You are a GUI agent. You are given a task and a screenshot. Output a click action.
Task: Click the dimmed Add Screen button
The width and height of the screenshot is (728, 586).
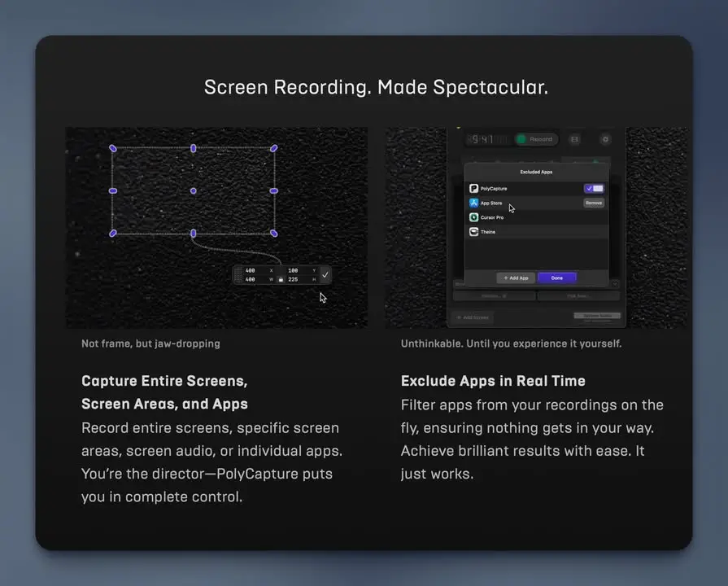(x=473, y=317)
